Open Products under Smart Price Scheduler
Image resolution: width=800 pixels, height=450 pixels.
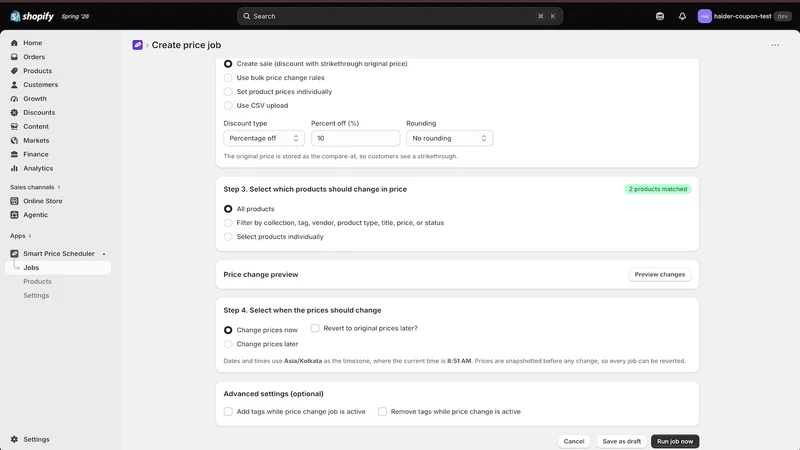click(37, 282)
